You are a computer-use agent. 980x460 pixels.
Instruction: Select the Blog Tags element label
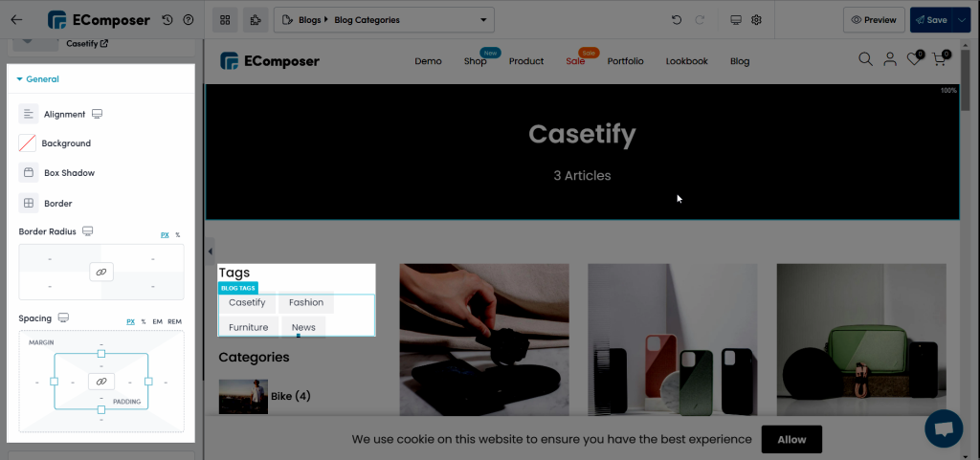click(x=238, y=289)
